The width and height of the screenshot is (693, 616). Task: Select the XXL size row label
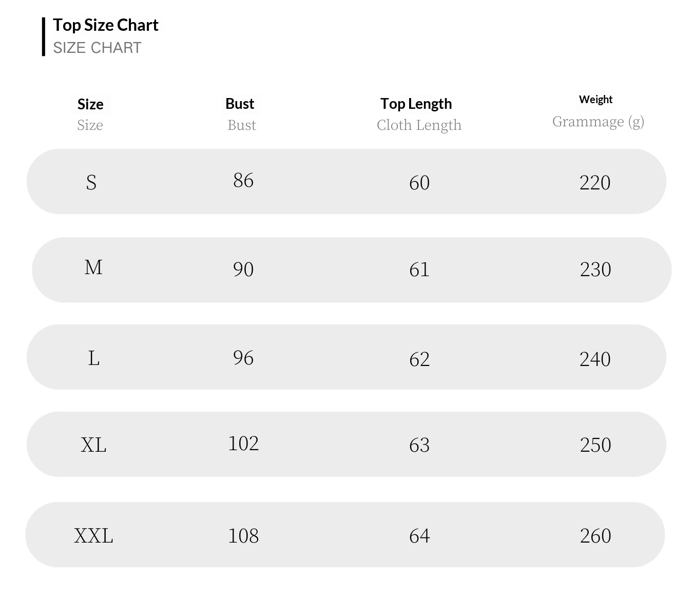tap(93, 536)
